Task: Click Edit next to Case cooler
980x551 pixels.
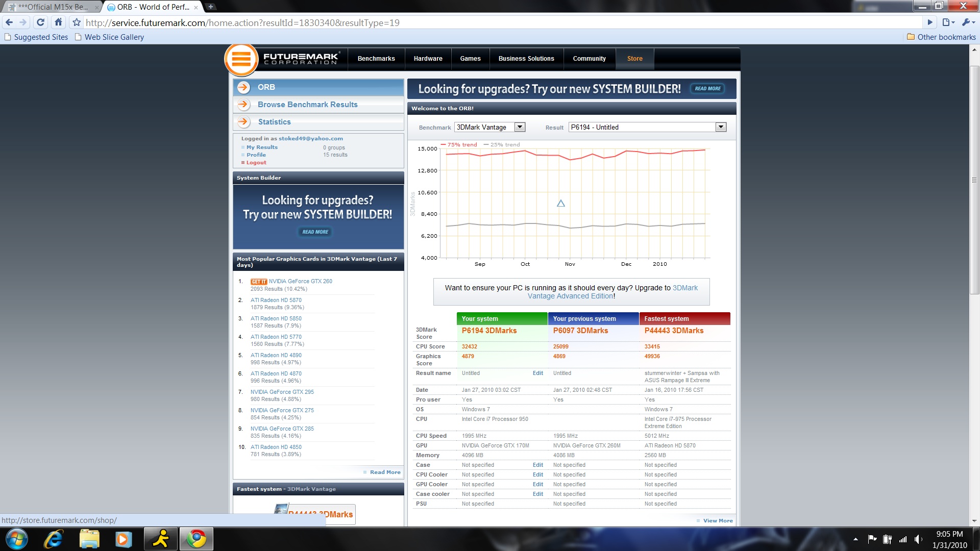Action: (537, 494)
